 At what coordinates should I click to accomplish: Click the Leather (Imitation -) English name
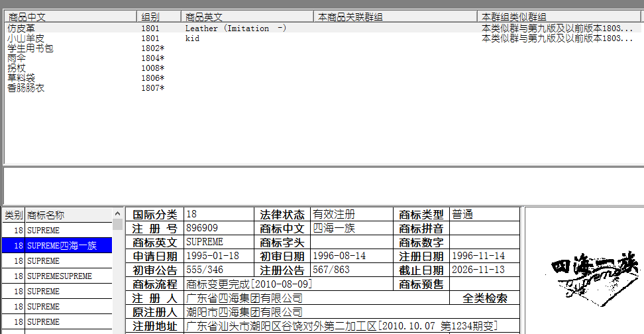click(x=236, y=28)
